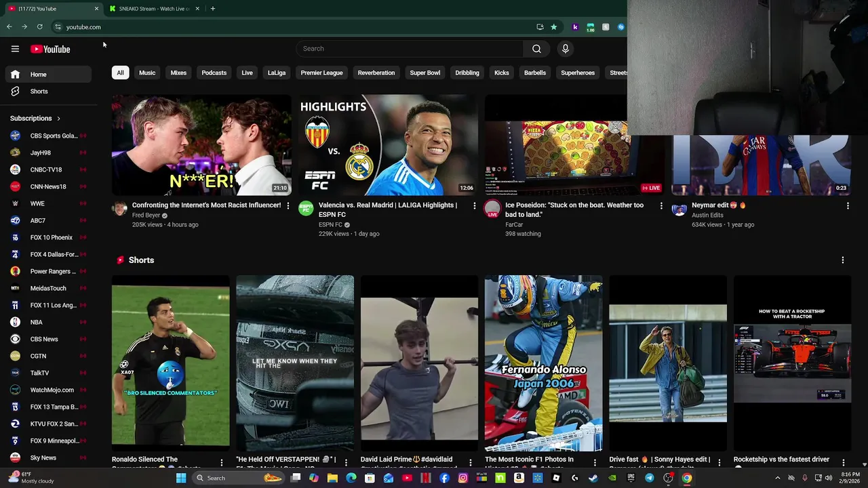The width and height of the screenshot is (868, 488).
Task: Click in the YouTube search field
Action: point(410,49)
